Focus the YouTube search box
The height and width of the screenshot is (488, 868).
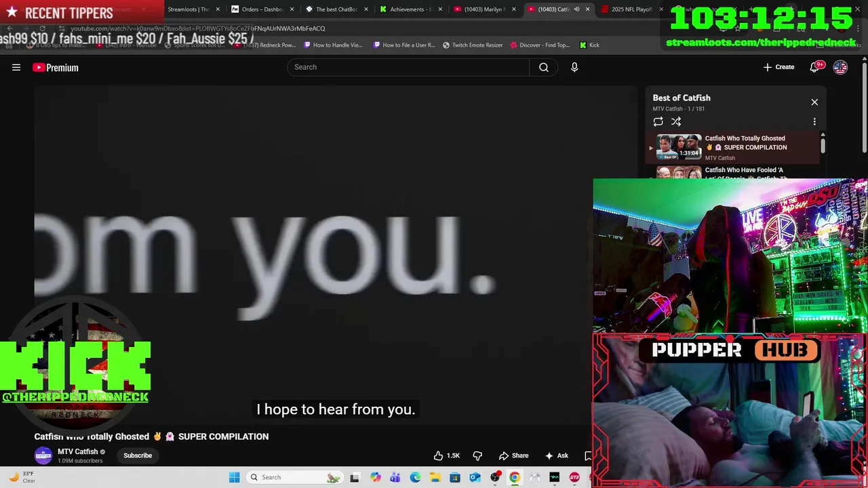[x=408, y=67]
